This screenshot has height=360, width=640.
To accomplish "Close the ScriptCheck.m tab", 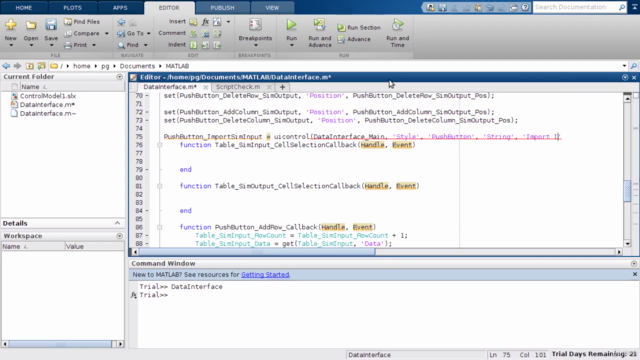I will pyautogui.click(x=269, y=87).
